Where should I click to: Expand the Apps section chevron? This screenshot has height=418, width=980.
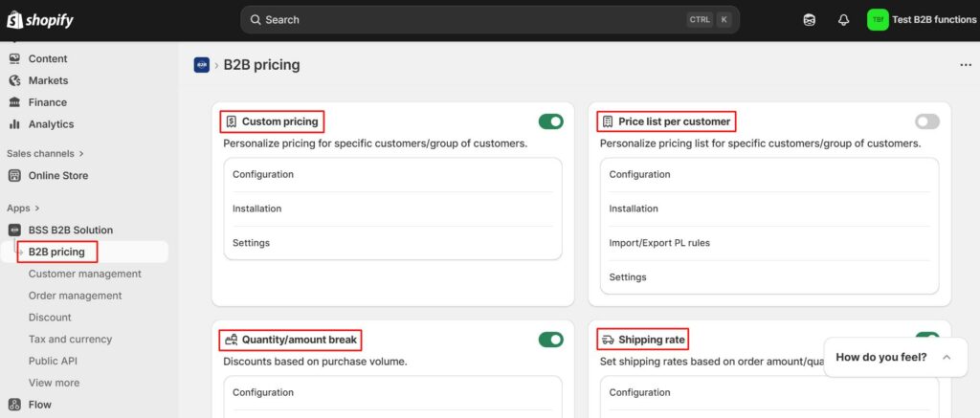(x=37, y=209)
